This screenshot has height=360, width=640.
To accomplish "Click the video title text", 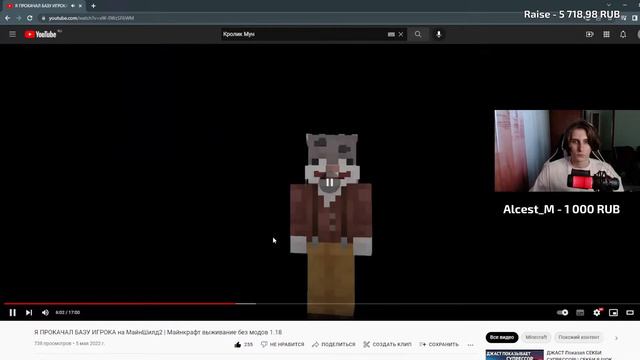I will [158, 332].
